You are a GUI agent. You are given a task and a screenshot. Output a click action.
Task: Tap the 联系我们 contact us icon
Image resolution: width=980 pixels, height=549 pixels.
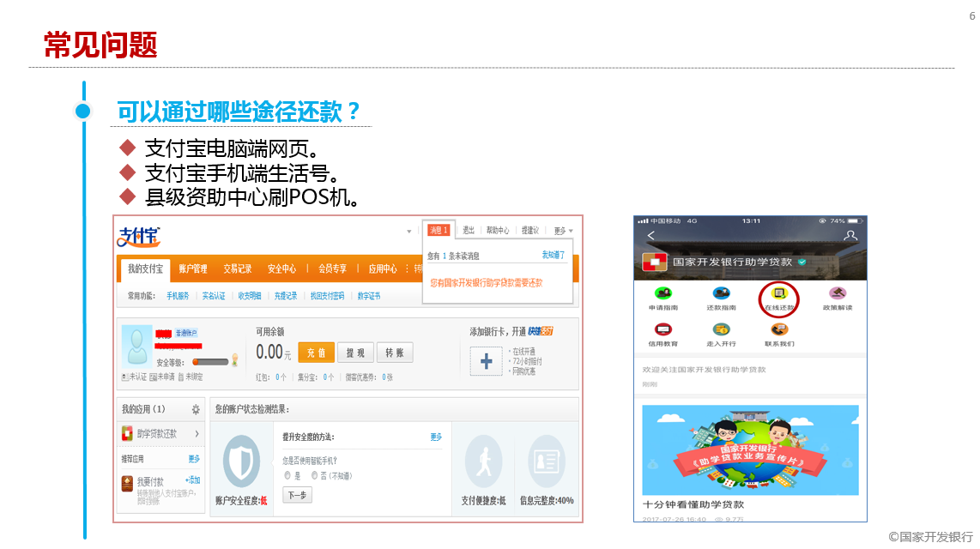pos(779,330)
